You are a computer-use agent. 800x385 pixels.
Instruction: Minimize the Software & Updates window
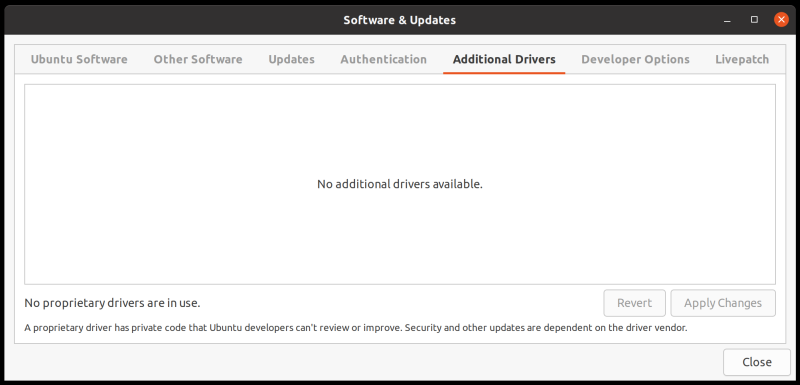(x=727, y=20)
